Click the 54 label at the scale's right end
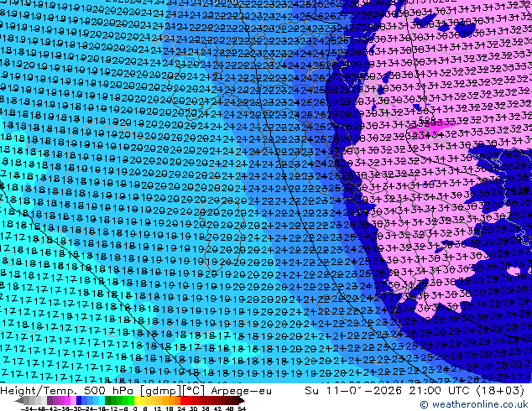The image size is (532, 411). (x=242, y=409)
